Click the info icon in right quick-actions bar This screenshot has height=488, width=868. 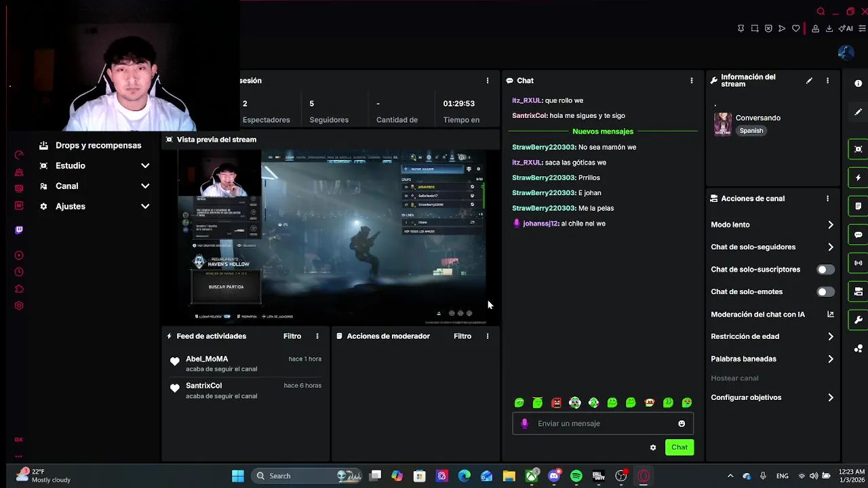(859, 83)
